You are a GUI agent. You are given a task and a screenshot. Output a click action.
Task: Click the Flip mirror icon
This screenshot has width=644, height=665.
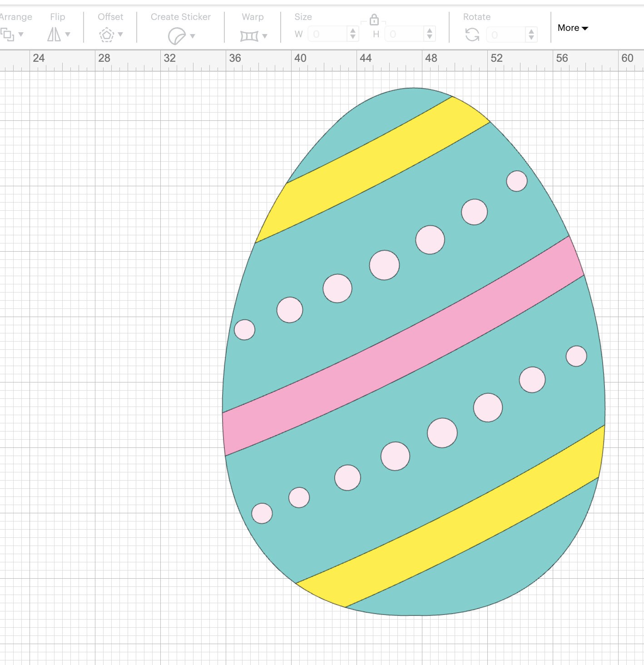point(54,35)
